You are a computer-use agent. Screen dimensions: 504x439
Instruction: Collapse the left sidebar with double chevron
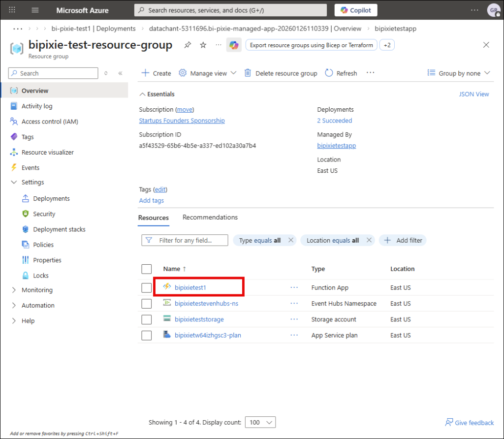120,73
